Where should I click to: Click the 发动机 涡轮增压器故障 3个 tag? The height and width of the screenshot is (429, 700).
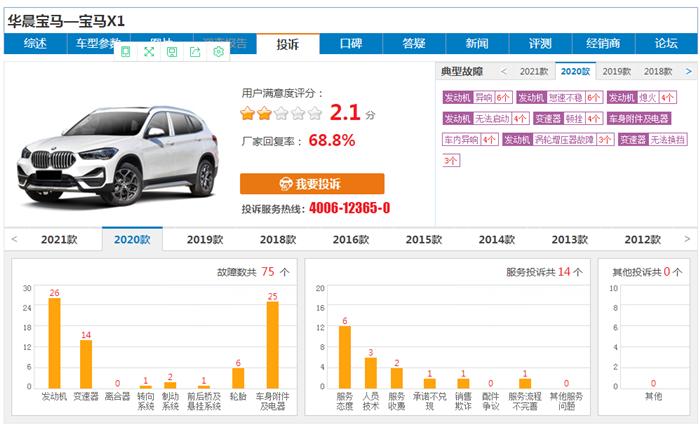point(558,139)
